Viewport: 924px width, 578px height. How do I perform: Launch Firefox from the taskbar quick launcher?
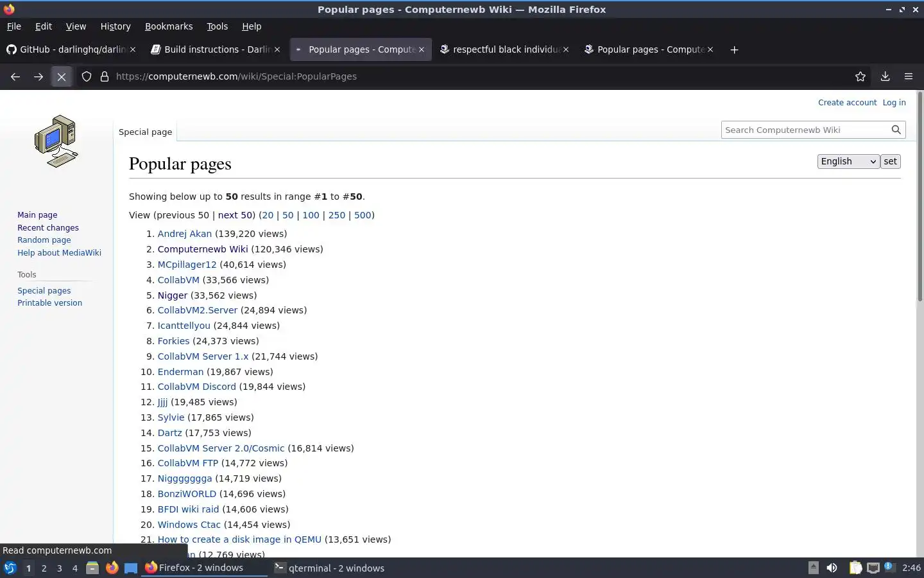click(x=112, y=568)
